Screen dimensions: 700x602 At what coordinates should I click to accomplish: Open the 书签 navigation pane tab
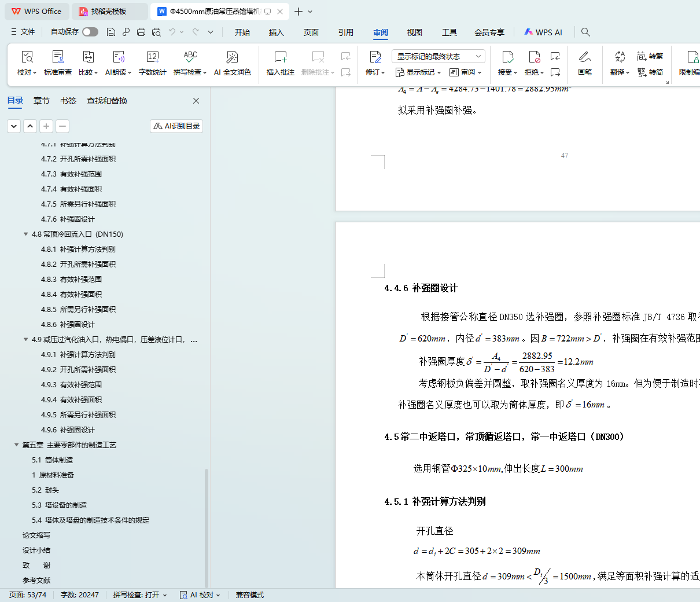click(68, 101)
